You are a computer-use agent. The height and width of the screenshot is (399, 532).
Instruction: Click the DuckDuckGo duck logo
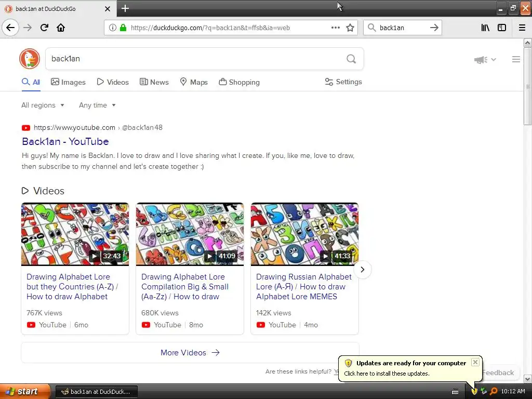pos(30,59)
